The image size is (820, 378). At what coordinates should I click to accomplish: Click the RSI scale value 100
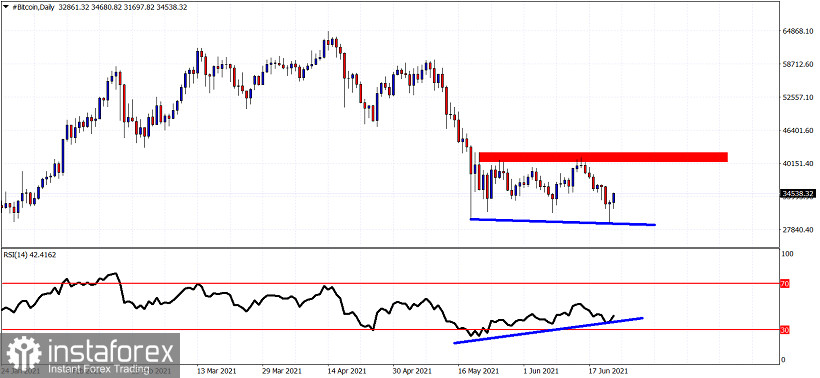pos(787,254)
